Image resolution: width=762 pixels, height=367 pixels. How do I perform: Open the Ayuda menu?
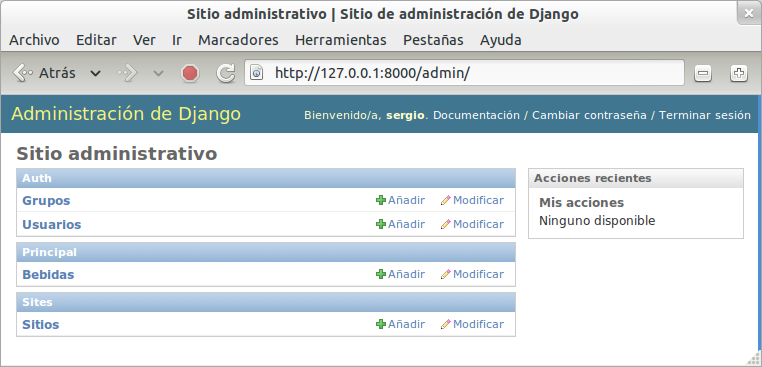tap(501, 40)
